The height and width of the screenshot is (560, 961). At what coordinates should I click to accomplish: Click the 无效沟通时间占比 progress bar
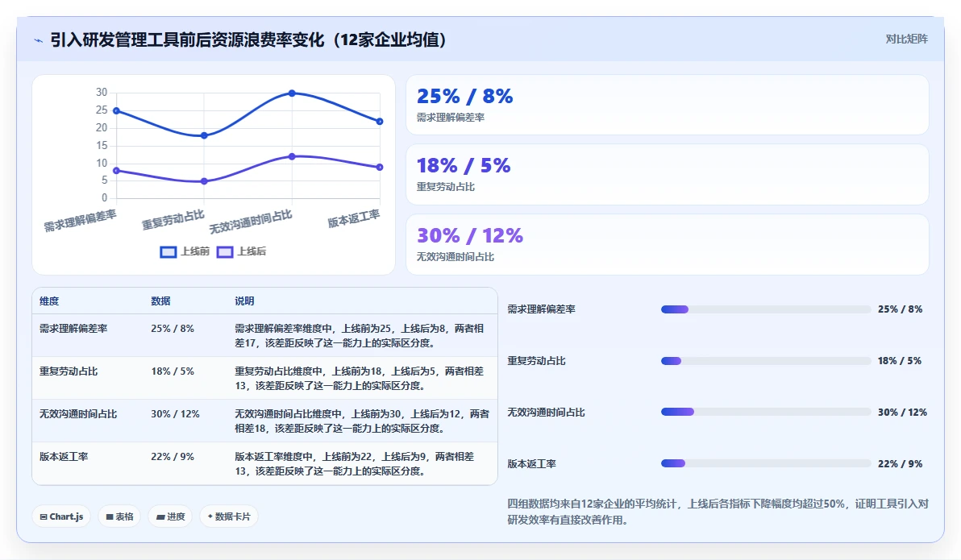[x=765, y=413]
